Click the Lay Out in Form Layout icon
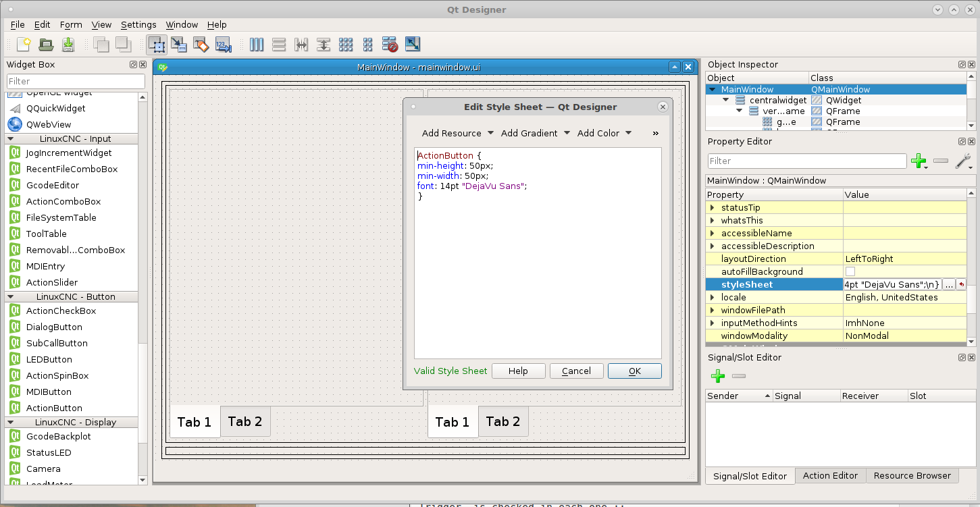980x507 pixels. (368, 45)
